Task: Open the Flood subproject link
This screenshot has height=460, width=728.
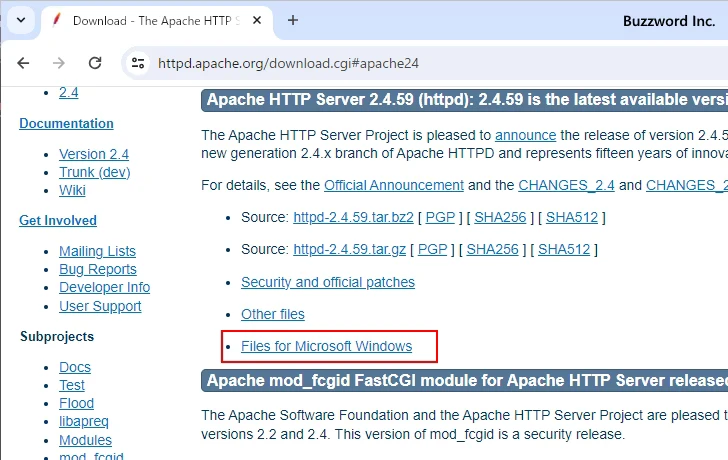Action: [77, 403]
